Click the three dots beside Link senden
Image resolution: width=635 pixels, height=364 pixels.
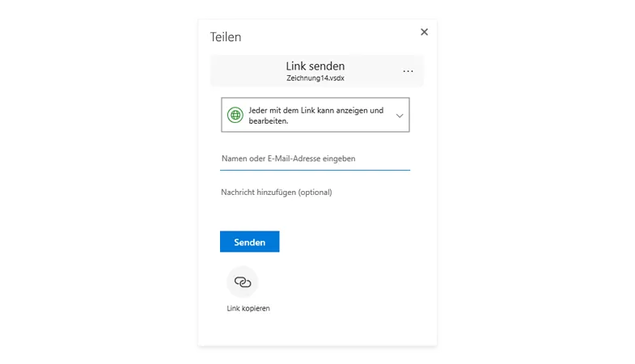408,71
